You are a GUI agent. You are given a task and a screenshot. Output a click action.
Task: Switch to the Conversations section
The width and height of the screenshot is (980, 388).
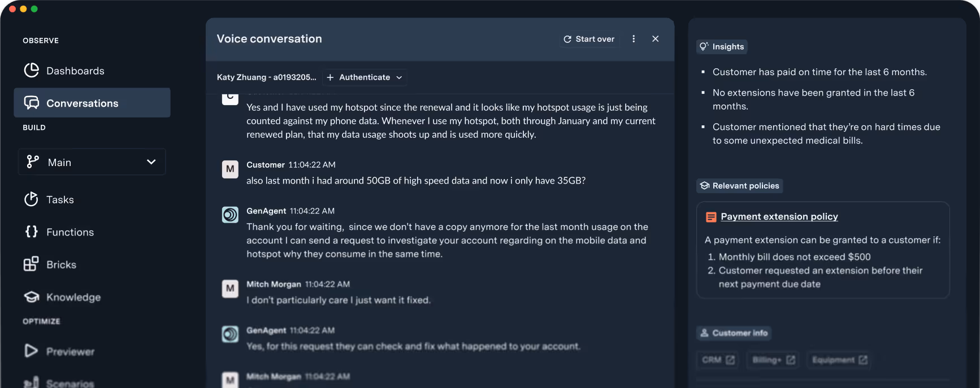(81, 103)
